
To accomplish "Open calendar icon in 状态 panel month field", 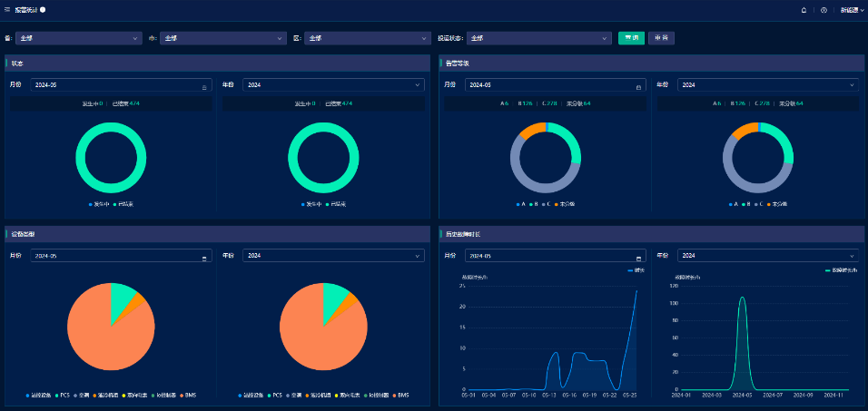I will [x=204, y=85].
